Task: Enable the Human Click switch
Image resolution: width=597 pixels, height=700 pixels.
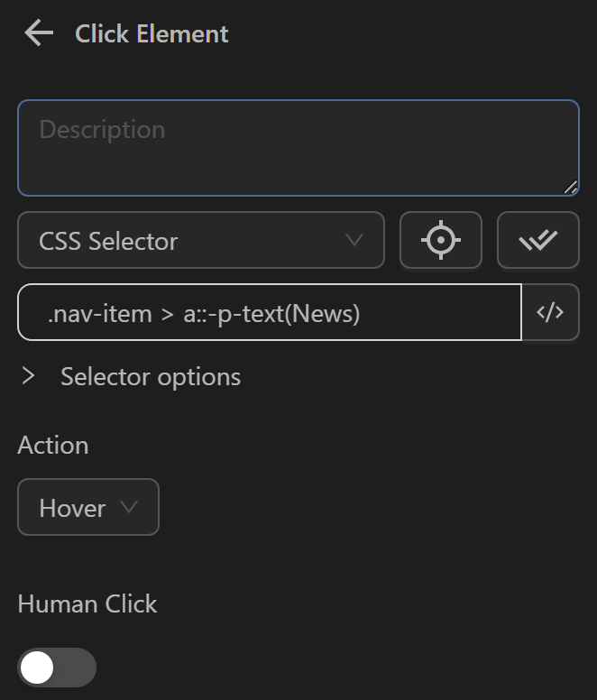Action: [x=57, y=668]
